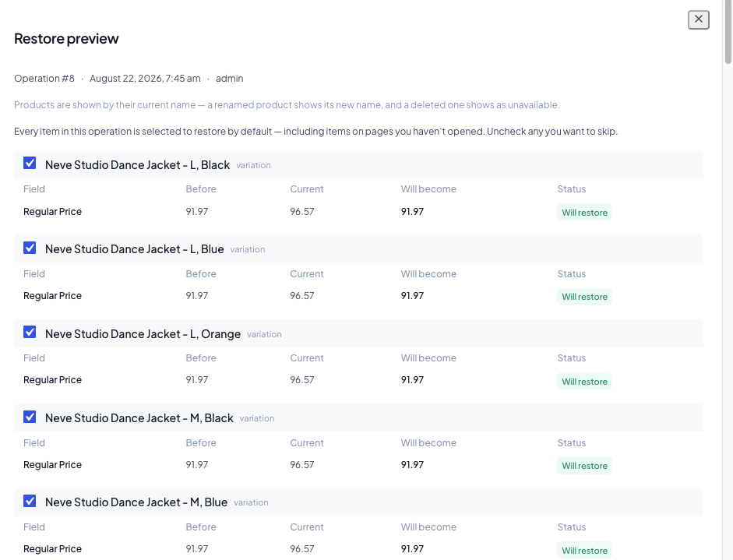
Task: Close the Restore preview dialog
Action: coord(699,19)
